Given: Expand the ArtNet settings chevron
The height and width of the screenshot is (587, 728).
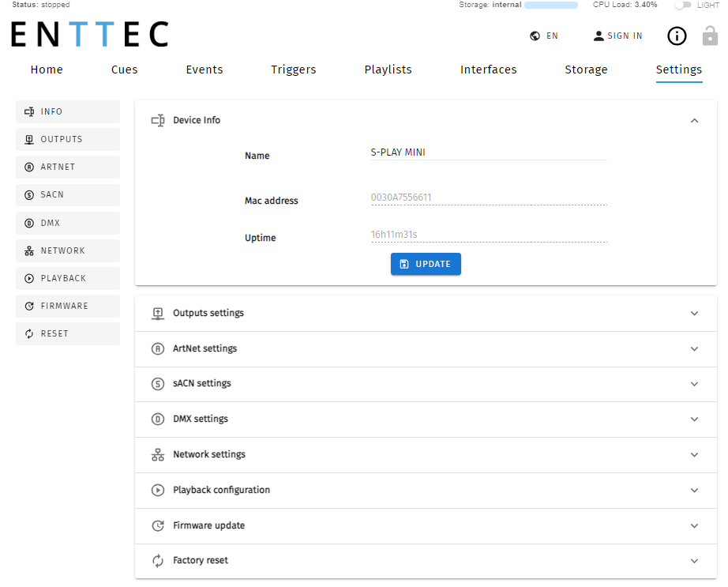Looking at the screenshot, I should tap(694, 348).
